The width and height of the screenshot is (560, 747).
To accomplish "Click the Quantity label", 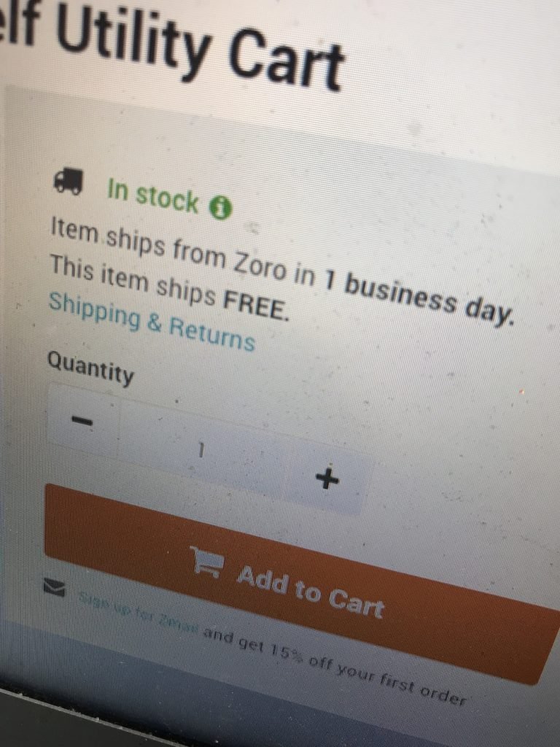I will tap(90, 368).
